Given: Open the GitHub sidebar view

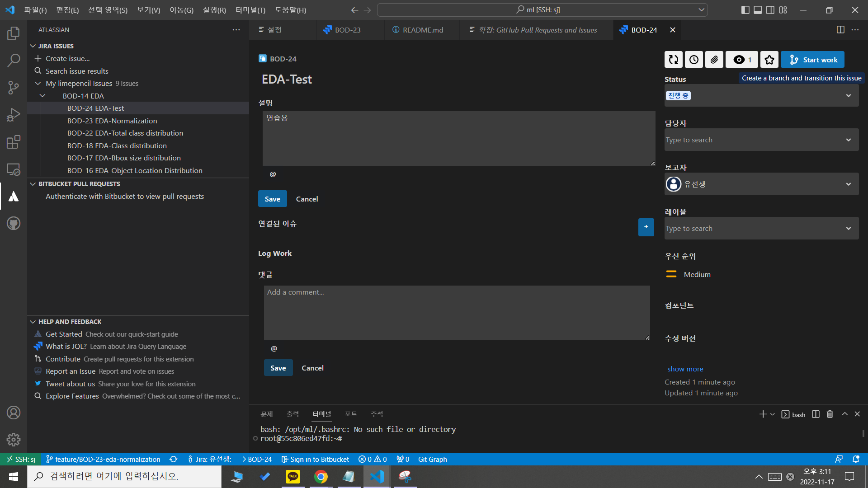Looking at the screenshot, I should tap(14, 223).
